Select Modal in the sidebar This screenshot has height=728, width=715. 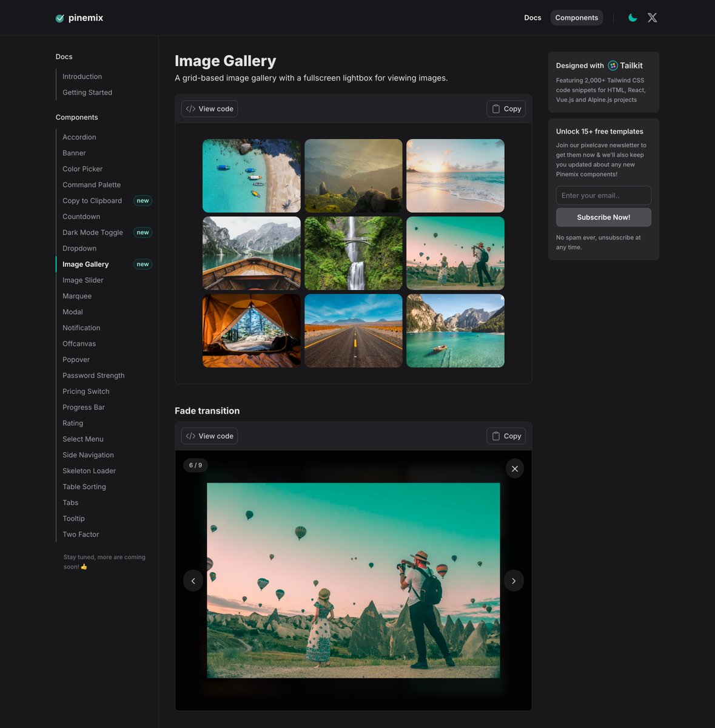click(x=73, y=312)
